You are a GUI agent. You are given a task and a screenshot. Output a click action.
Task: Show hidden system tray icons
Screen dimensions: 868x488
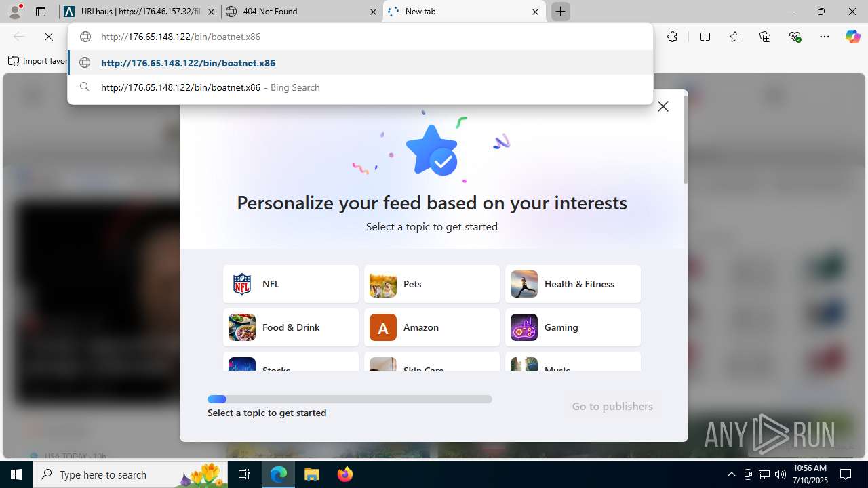(x=731, y=474)
